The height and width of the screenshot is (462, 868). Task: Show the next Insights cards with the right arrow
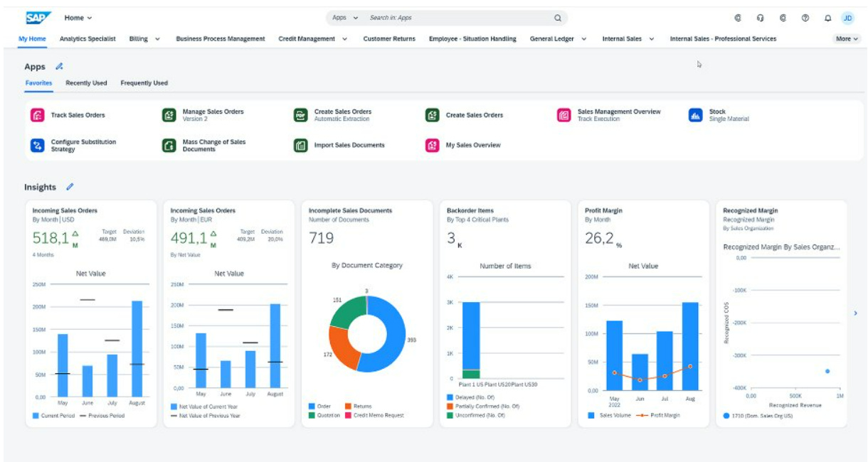855,313
